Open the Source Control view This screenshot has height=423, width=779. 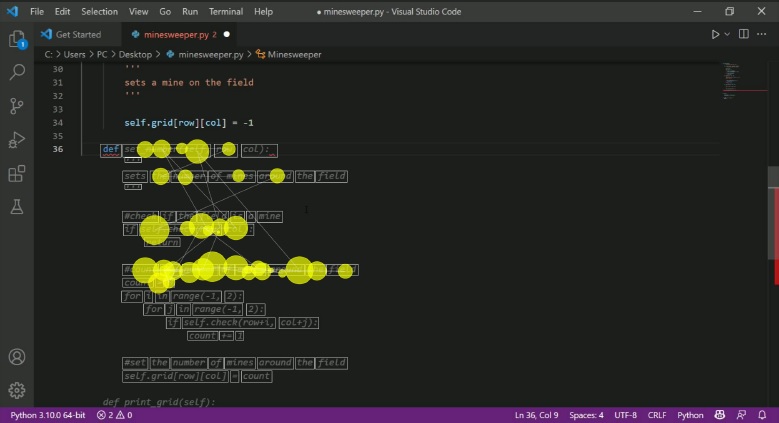(x=17, y=106)
